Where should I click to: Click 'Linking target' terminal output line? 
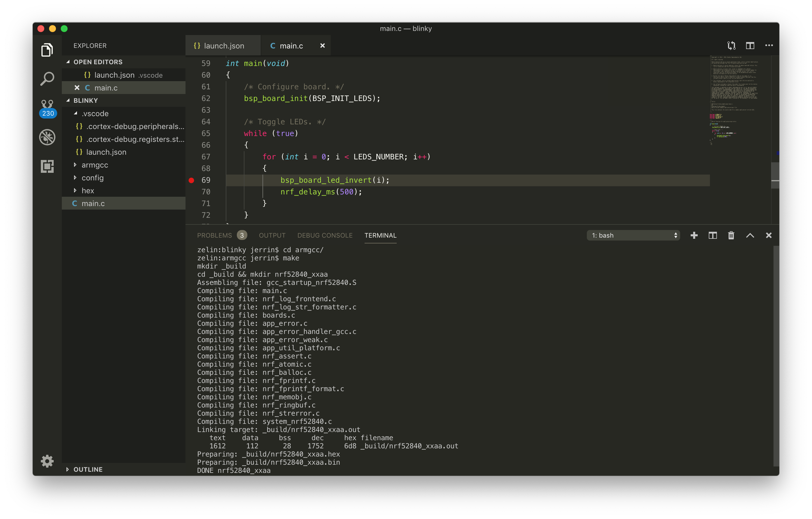[x=279, y=429]
